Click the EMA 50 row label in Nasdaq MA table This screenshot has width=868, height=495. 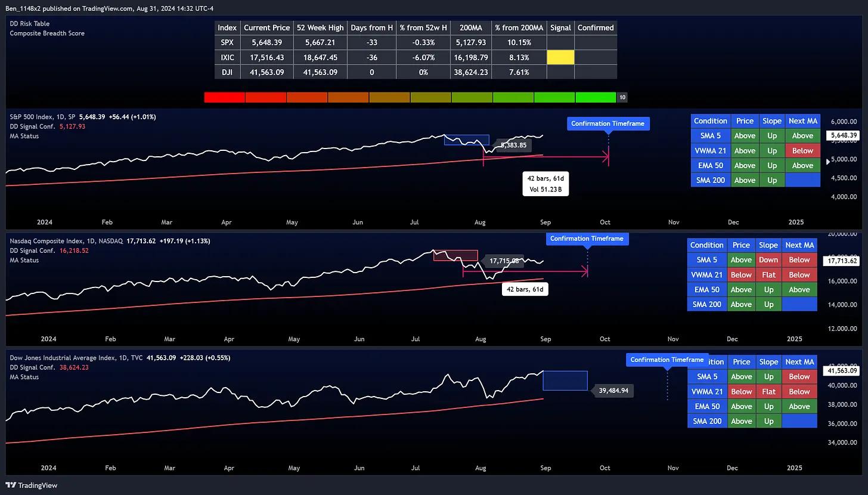[707, 290]
